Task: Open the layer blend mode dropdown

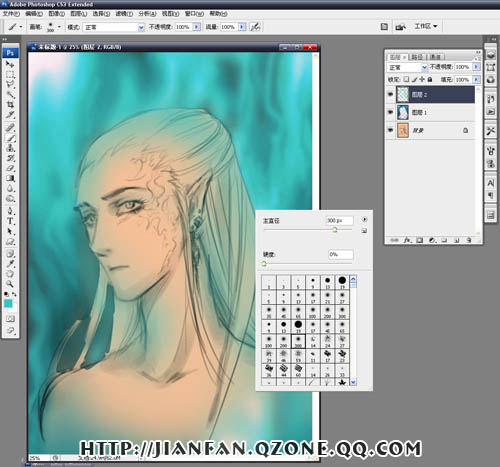Action: pyautogui.click(x=407, y=67)
